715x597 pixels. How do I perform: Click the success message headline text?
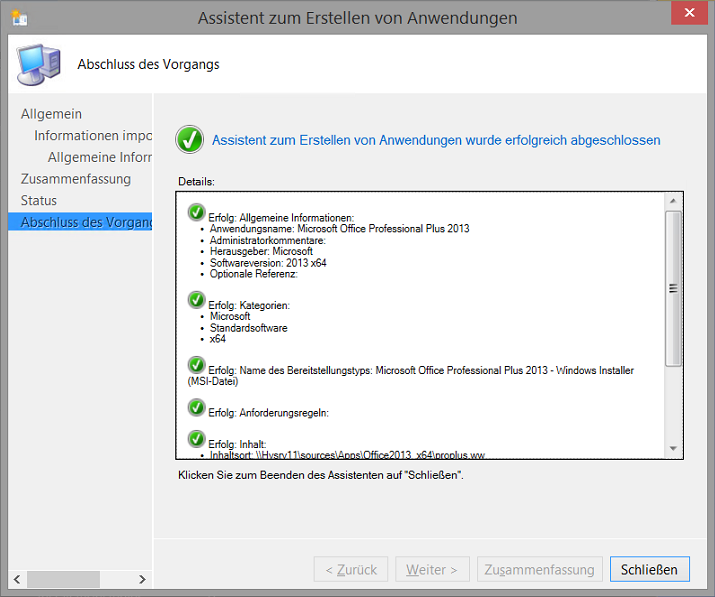(x=436, y=140)
